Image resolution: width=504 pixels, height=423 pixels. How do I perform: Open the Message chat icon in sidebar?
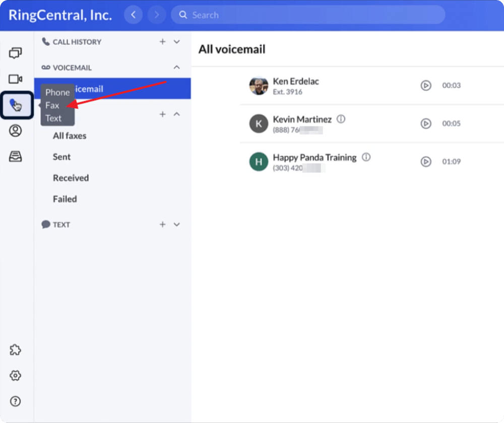tap(16, 53)
